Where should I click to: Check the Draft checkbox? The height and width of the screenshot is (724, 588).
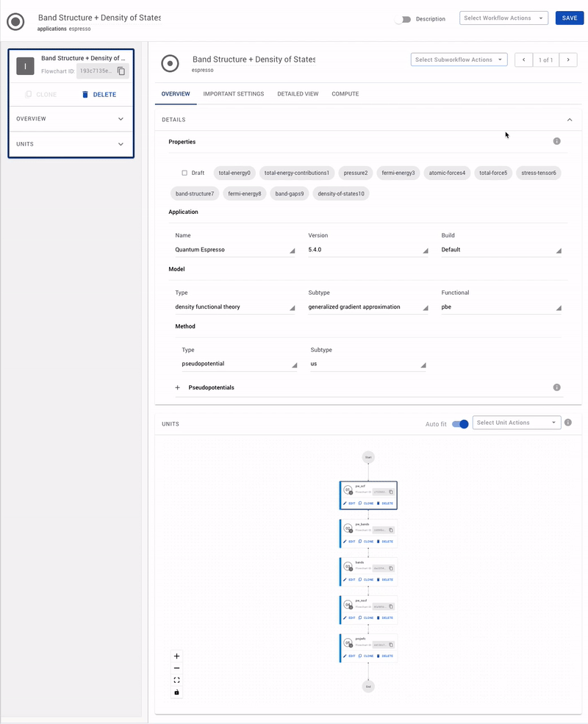coord(184,173)
